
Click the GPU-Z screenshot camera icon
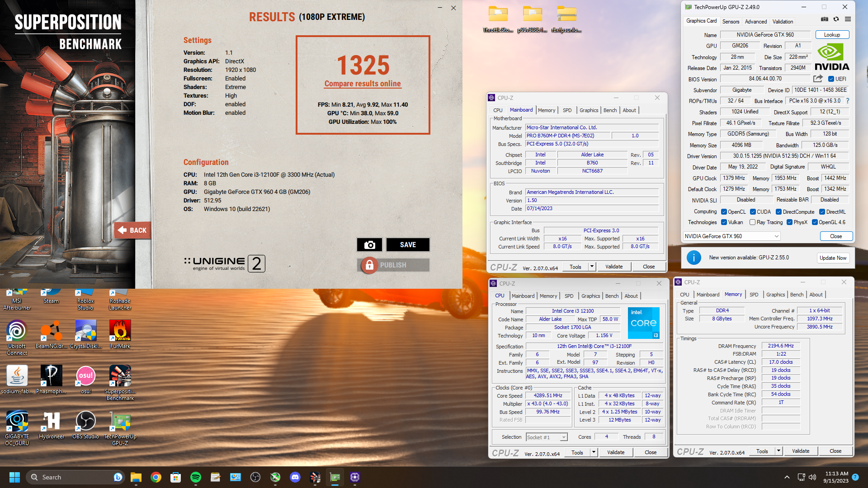coord(825,19)
